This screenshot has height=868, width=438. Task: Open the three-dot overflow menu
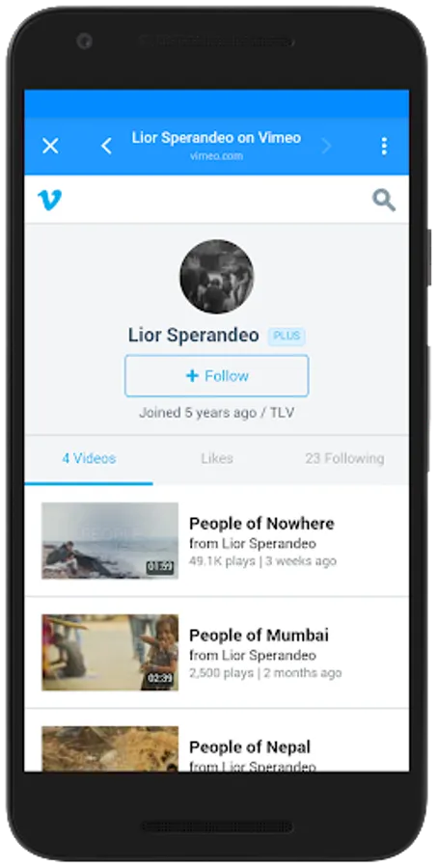384,147
